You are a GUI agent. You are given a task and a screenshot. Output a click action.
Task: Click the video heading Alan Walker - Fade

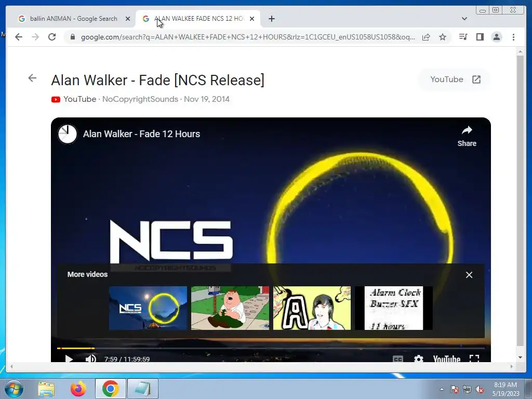point(157,81)
